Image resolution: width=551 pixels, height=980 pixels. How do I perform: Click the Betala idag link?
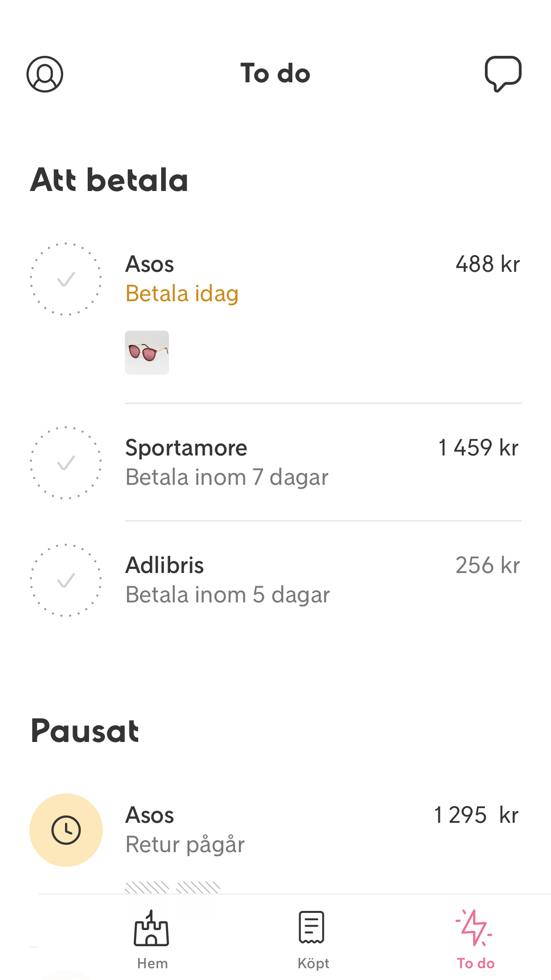click(x=182, y=294)
